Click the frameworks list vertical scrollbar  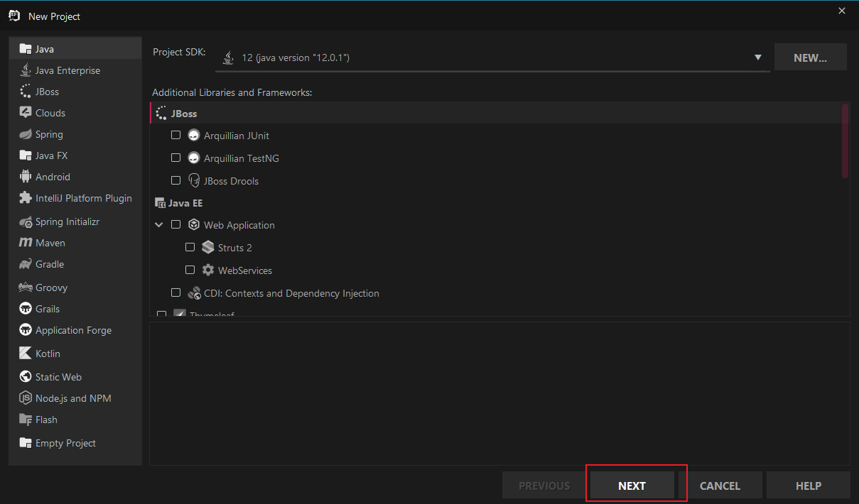click(x=845, y=141)
